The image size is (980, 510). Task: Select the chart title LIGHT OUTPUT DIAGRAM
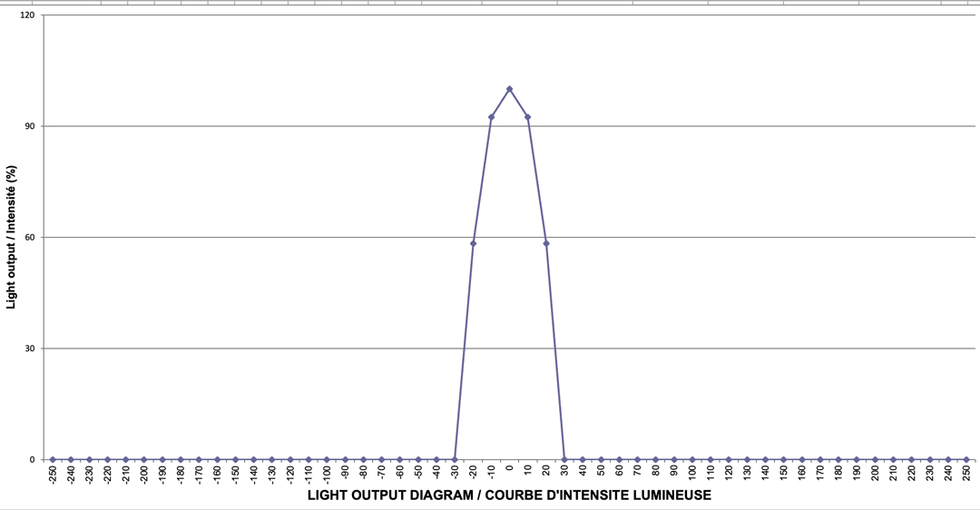(x=509, y=495)
